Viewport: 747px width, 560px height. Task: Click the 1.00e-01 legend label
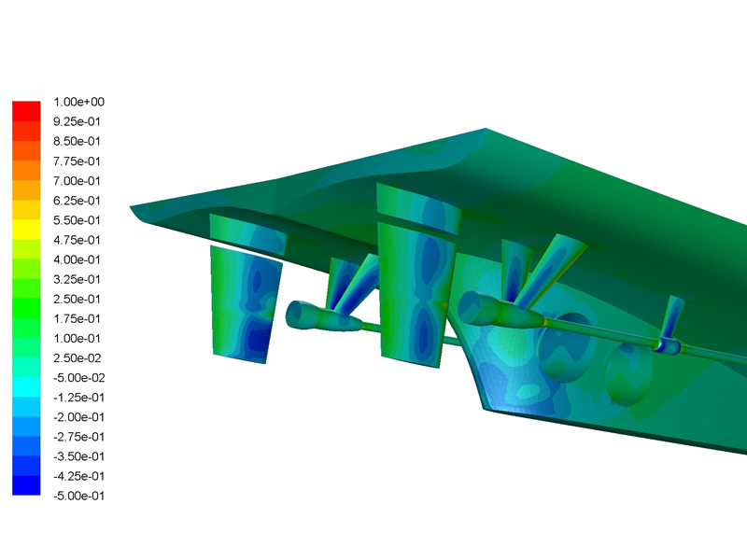pyautogui.click(x=77, y=339)
